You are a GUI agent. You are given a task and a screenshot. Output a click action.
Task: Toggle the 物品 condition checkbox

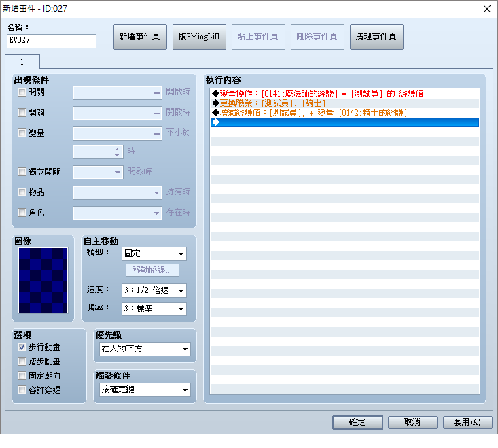point(22,192)
